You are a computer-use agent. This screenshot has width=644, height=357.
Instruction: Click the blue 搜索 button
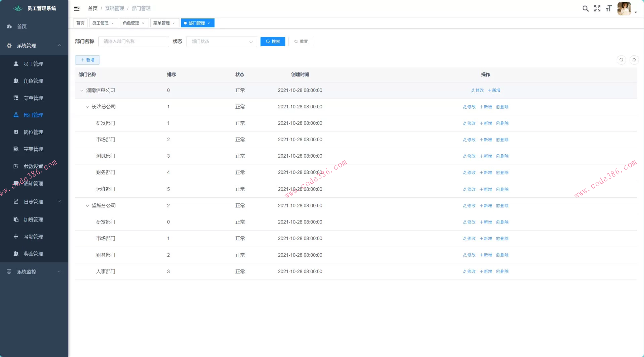click(272, 42)
